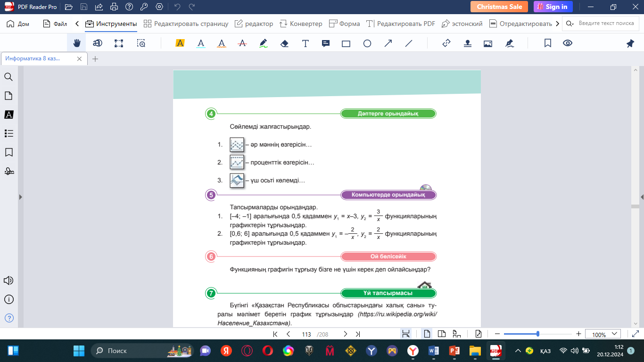Select the Rectangle shape tool
Screen dimensions: 644x362
coord(346,43)
